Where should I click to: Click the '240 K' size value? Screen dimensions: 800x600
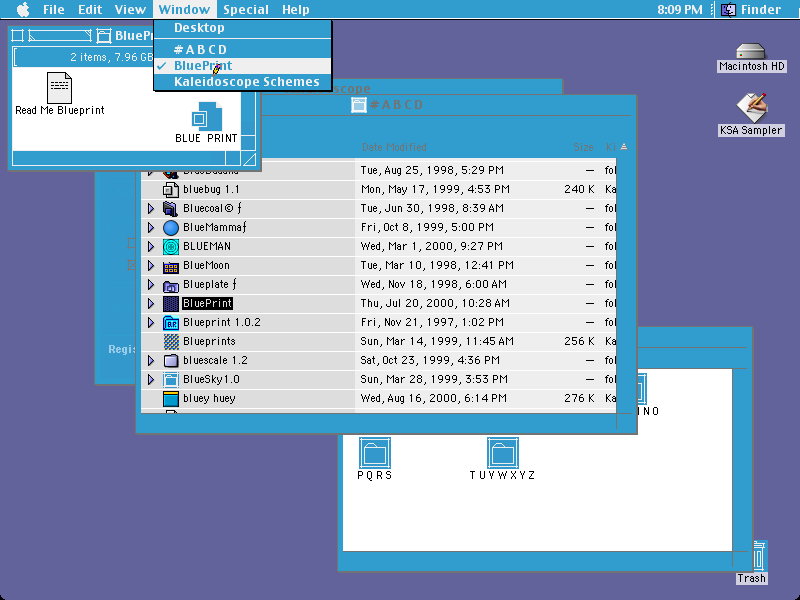point(579,189)
